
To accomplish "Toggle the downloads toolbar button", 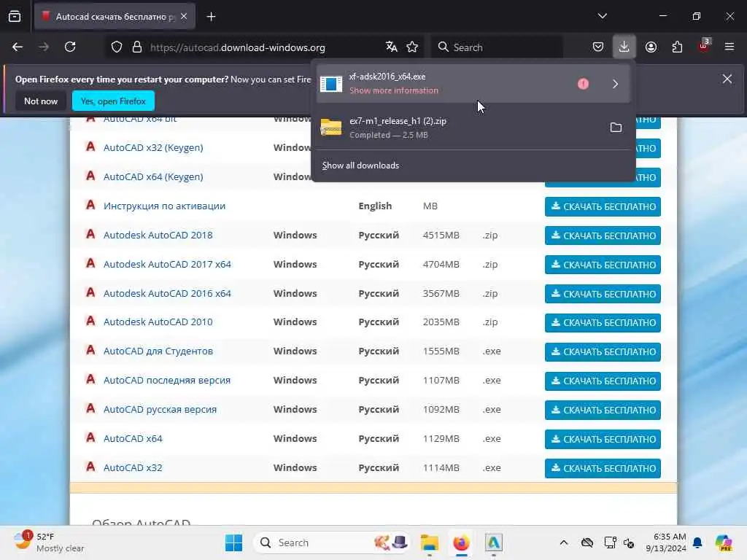I will click(x=624, y=47).
